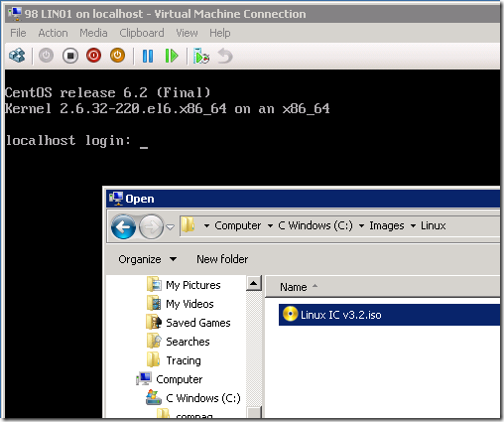
Task: Open the Action menu
Action: click(53, 33)
